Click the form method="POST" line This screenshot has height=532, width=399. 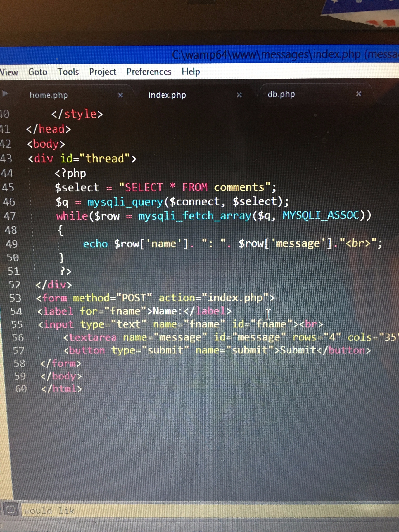click(x=155, y=298)
